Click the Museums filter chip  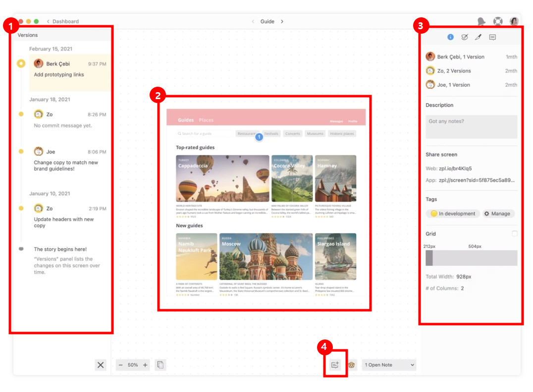315,134
